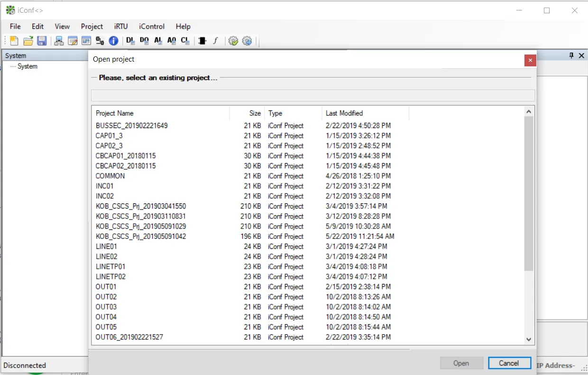Open the View menu

pyautogui.click(x=62, y=27)
